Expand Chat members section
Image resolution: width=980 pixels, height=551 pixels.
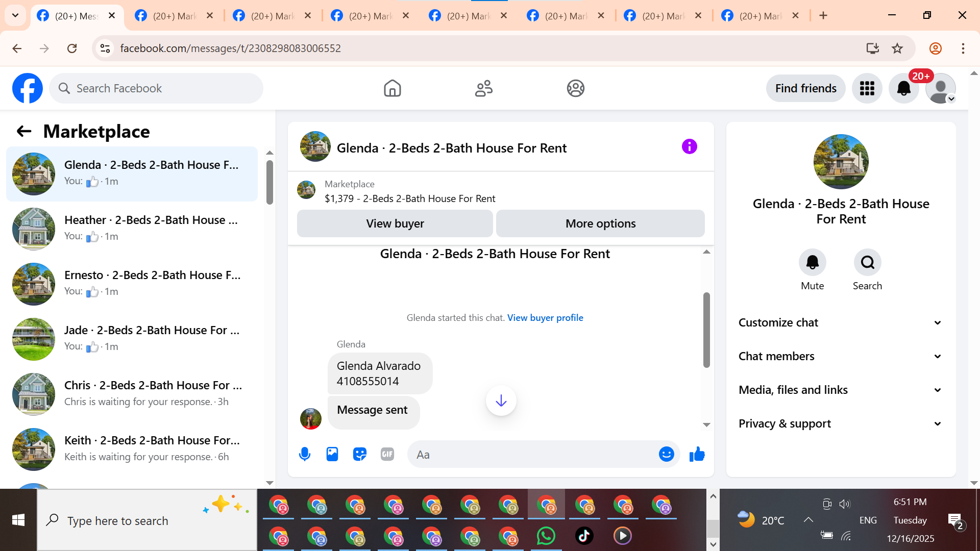pos(840,356)
